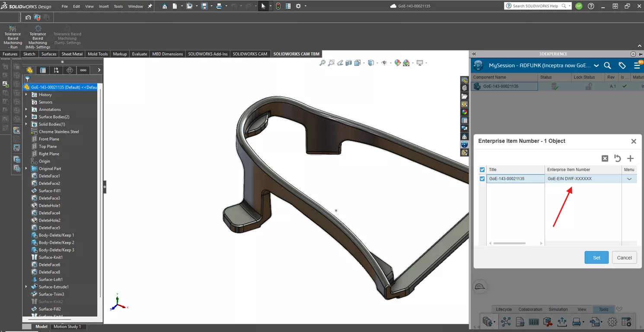Open the Options gear in the top toolbar

tap(298, 6)
